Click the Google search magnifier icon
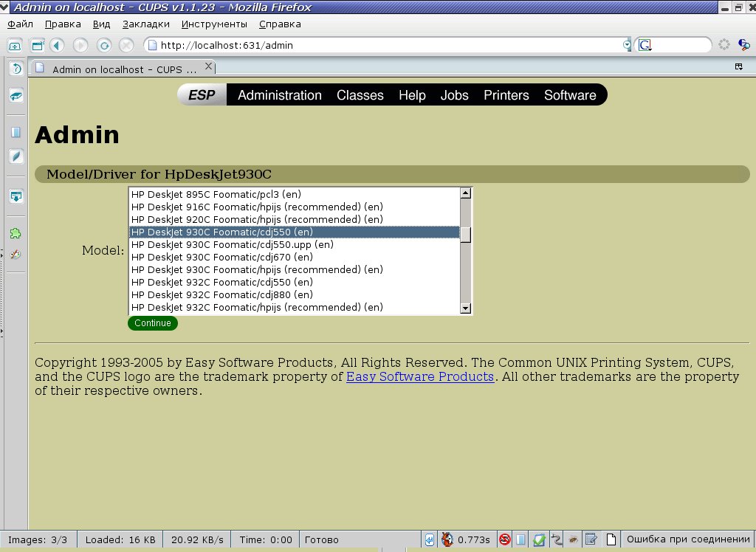756x552 pixels. pyautogui.click(x=744, y=45)
